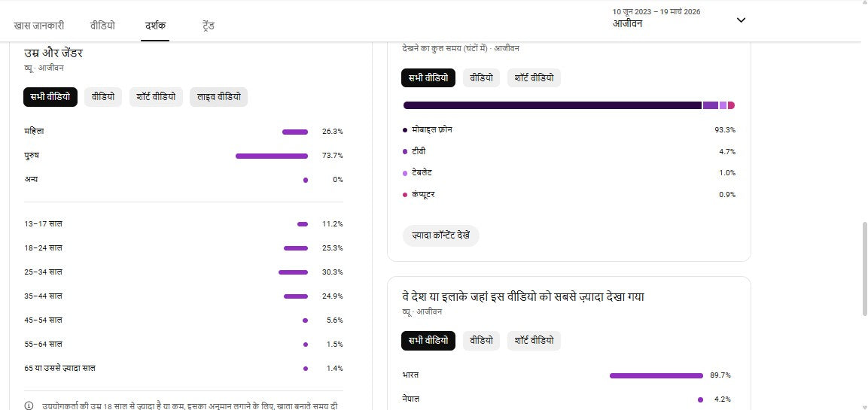Viewport: 868px width, 410px height.
Task: Click the pink dot next to कंप्यूटर legend
Action: [405, 195]
